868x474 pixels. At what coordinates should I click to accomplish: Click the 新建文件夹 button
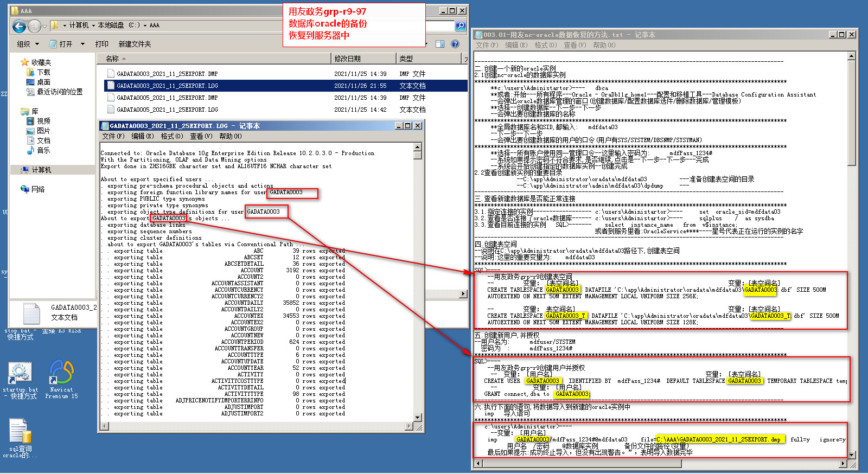(x=135, y=44)
